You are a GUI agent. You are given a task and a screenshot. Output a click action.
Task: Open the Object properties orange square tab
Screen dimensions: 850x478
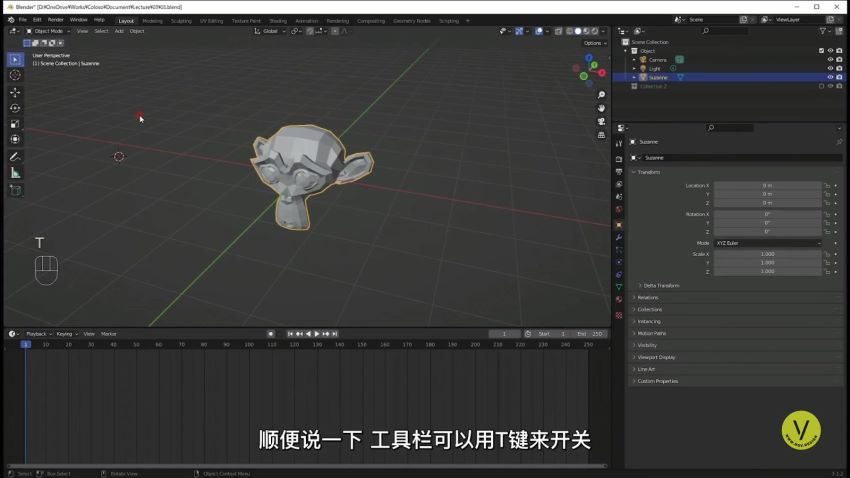619,224
